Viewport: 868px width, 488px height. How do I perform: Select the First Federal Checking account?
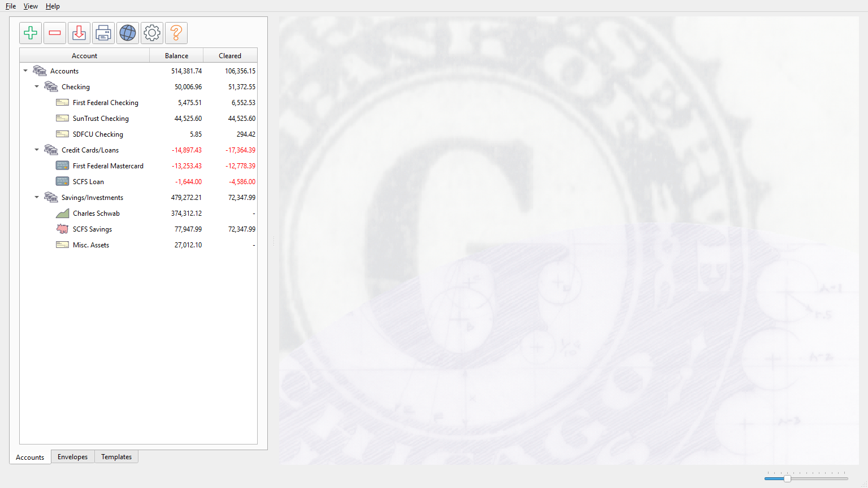(106, 103)
